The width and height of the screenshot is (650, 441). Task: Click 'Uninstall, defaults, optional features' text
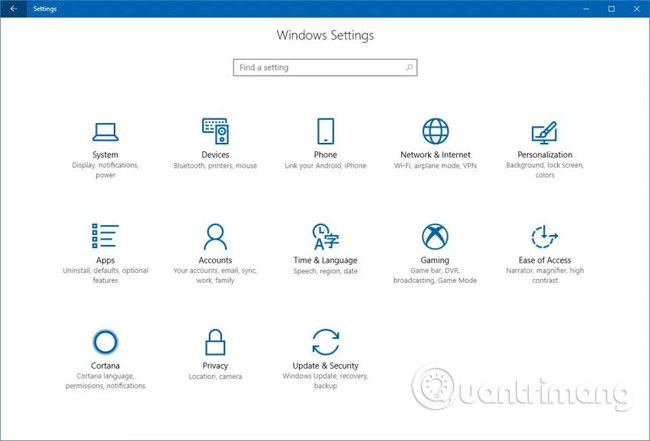point(105,275)
